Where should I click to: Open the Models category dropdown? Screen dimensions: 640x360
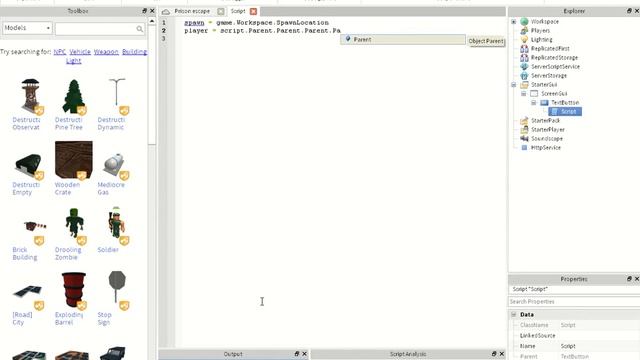(x=27, y=28)
